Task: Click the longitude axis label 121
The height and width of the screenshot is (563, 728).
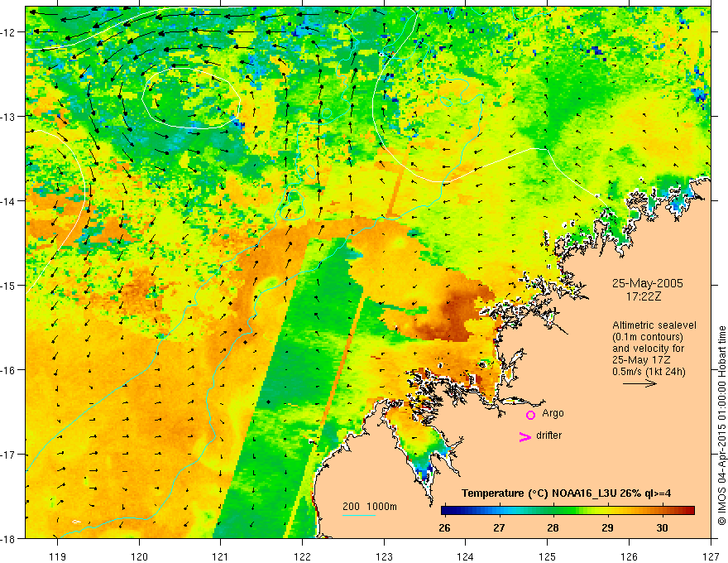Action: 221,556
